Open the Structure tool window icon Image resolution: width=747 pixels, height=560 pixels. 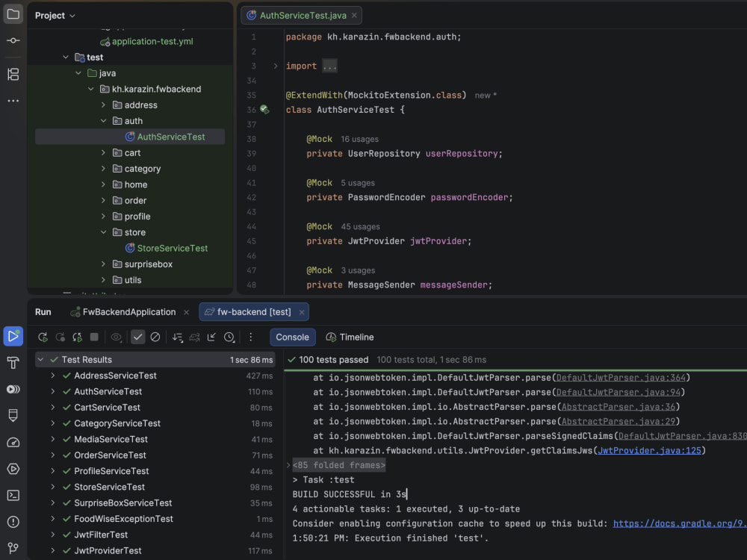[13, 74]
